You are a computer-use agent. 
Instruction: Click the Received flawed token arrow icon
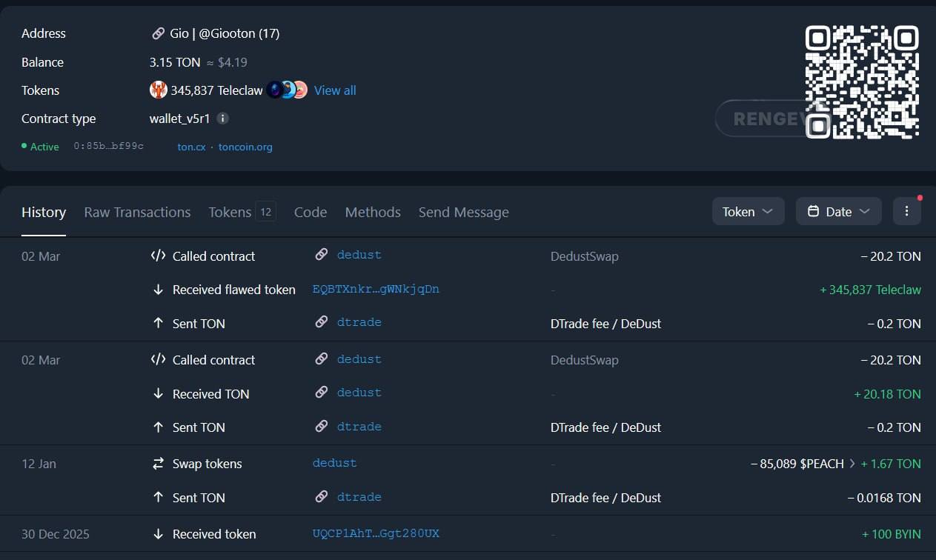click(x=158, y=290)
